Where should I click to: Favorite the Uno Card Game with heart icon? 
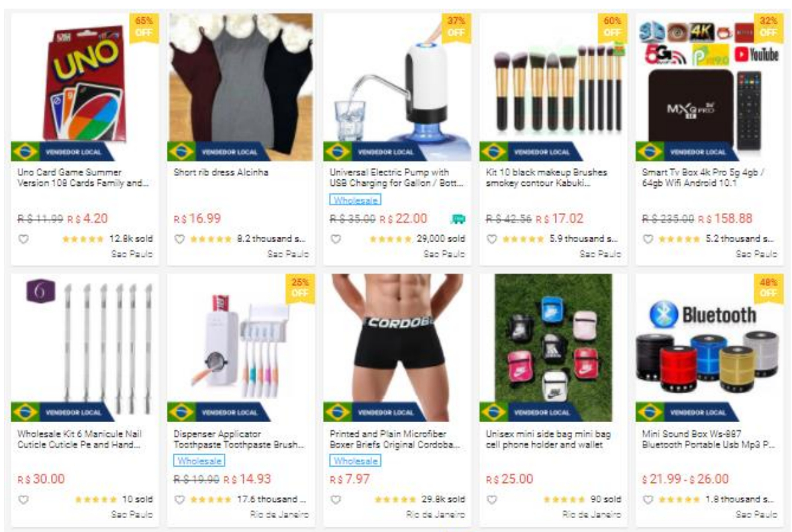(x=24, y=240)
